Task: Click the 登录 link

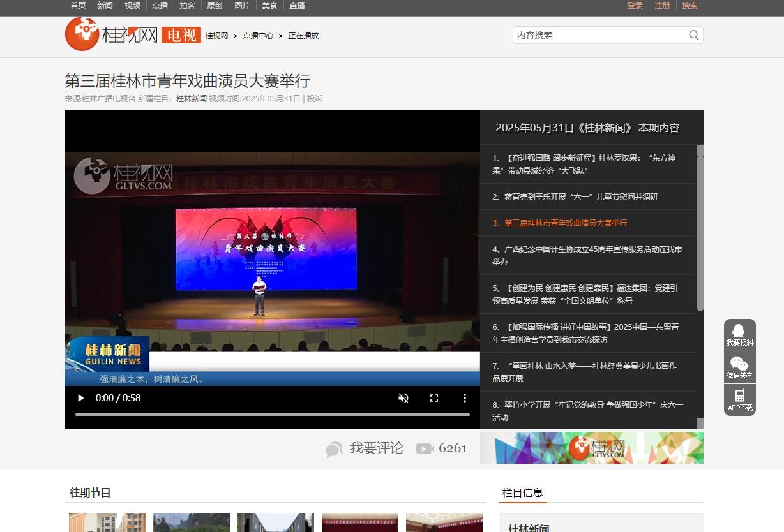Action: pos(635,6)
